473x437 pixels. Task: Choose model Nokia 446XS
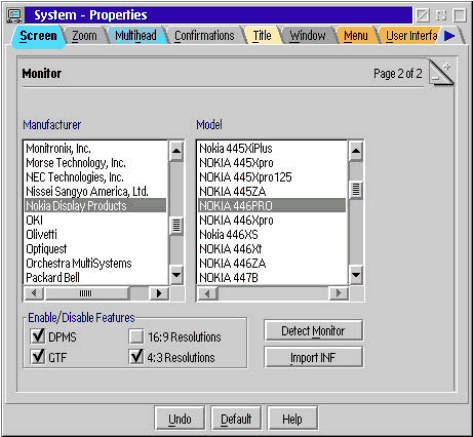pyautogui.click(x=272, y=234)
